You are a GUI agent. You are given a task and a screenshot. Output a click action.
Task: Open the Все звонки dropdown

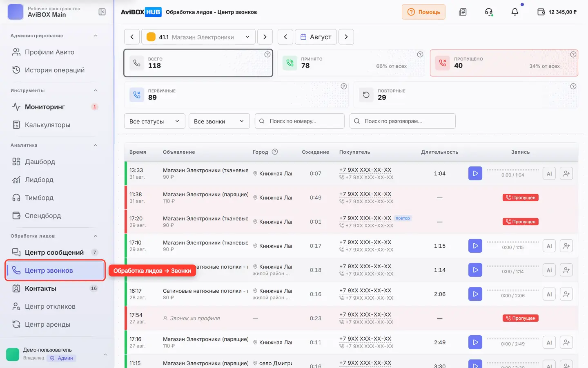219,121
